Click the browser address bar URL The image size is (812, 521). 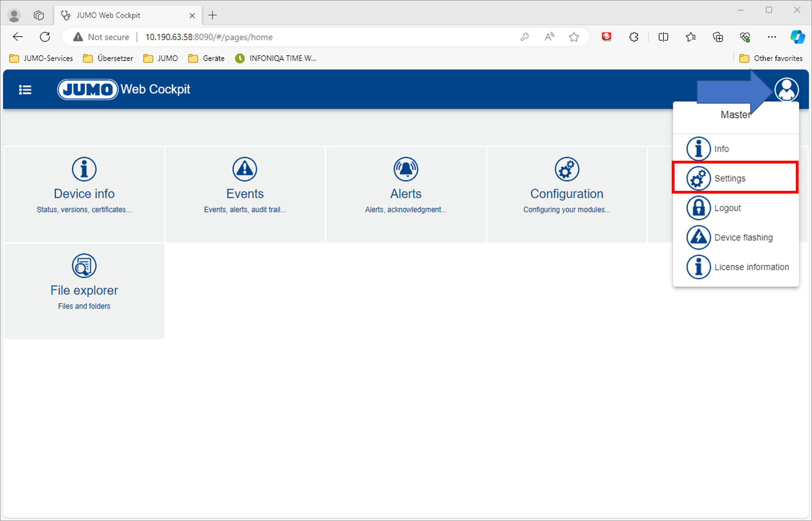pos(209,37)
